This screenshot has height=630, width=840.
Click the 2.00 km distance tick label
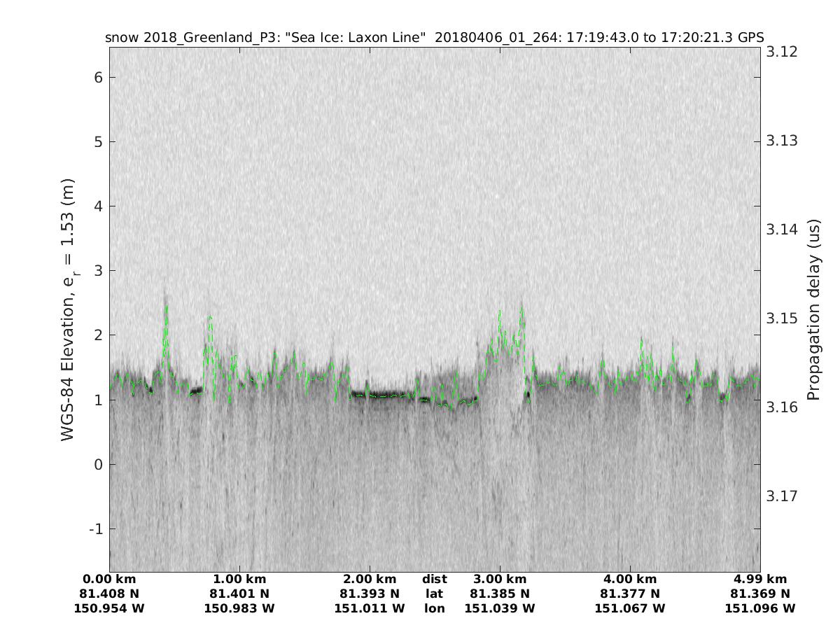(x=370, y=580)
